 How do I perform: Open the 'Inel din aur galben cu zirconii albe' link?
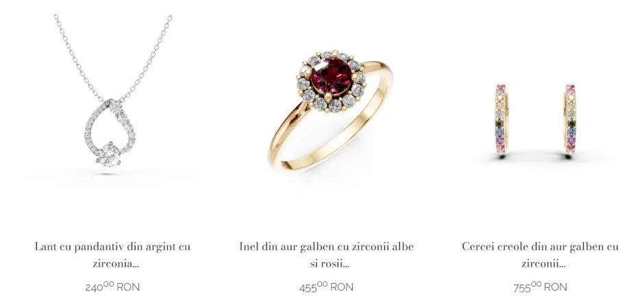tap(327, 254)
